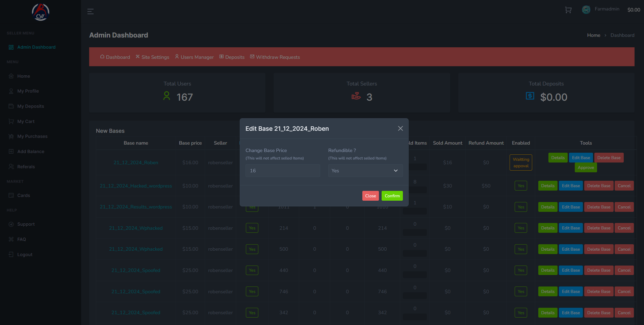Open the Deposits tab in the red bar
The width and height of the screenshot is (644, 325).
[x=232, y=57]
